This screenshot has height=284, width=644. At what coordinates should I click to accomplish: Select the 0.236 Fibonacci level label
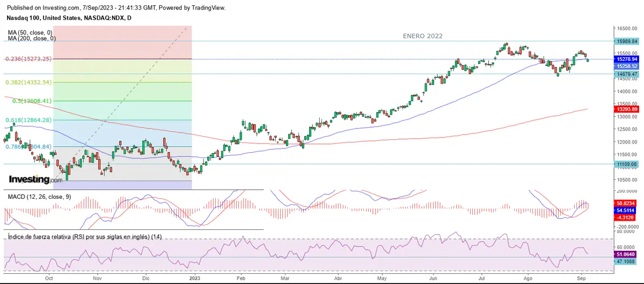coord(29,59)
